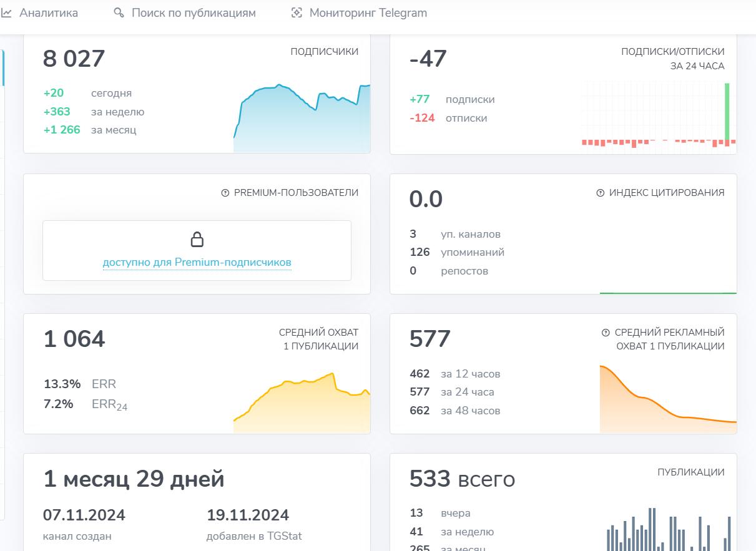This screenshot has width=756, height=551.
Task: Click the magnifier icon beside Поиск по публикациям
Action: click(x=119, y=12)
